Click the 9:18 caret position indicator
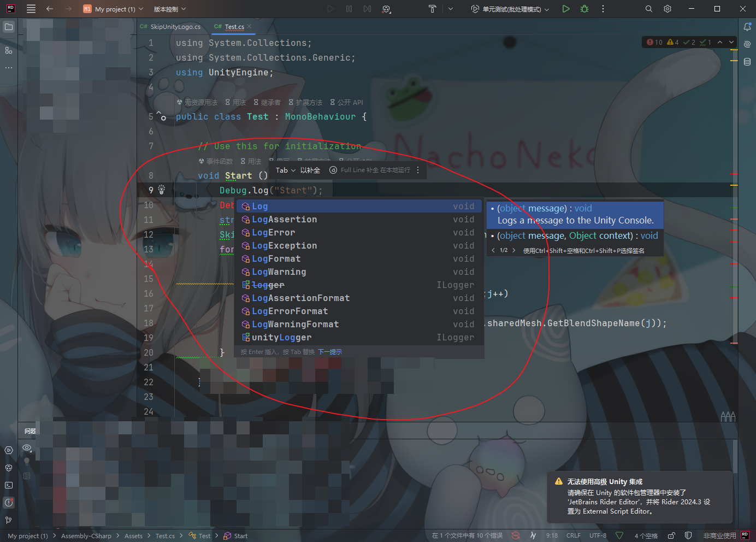The image size is (756, 542). coord(552,535)
